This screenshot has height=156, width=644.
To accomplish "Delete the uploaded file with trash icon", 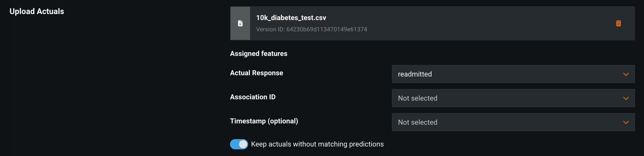I will pos(618,23).
